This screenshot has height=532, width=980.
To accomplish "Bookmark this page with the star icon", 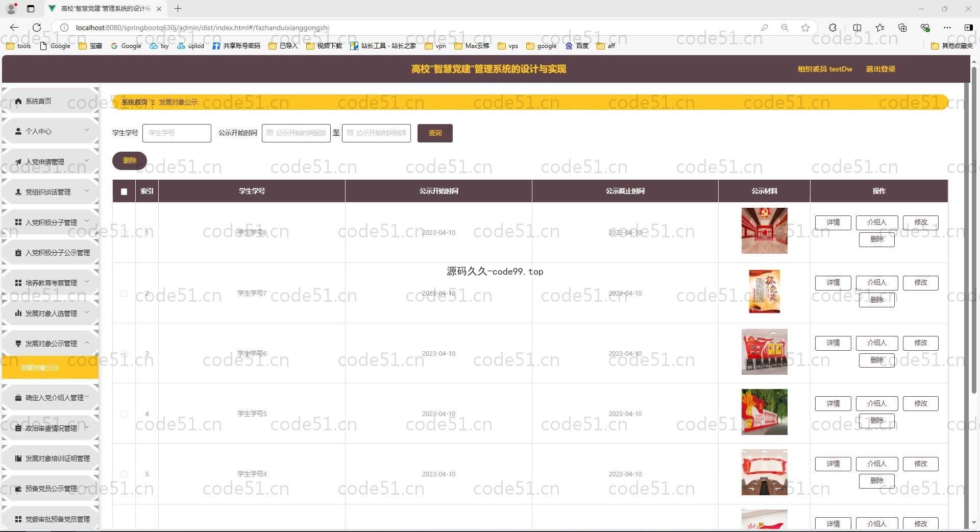I will (x=805, y=28).
